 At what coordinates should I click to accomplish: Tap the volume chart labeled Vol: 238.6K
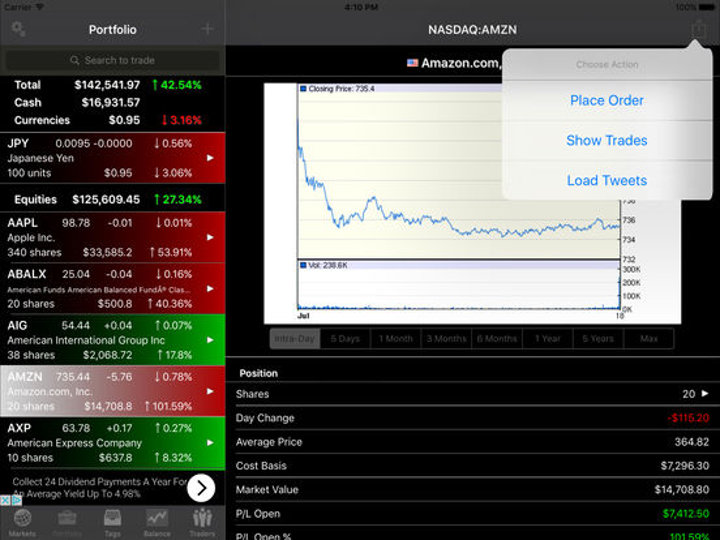click(459, 285)
